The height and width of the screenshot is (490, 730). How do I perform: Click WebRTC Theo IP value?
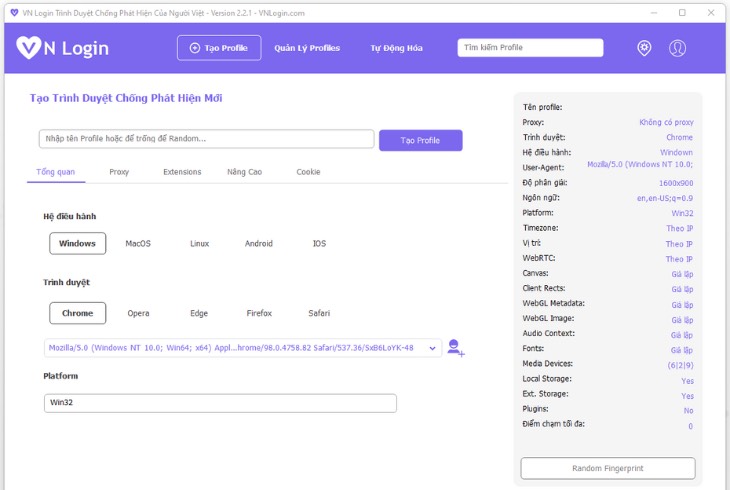[679, 259]
